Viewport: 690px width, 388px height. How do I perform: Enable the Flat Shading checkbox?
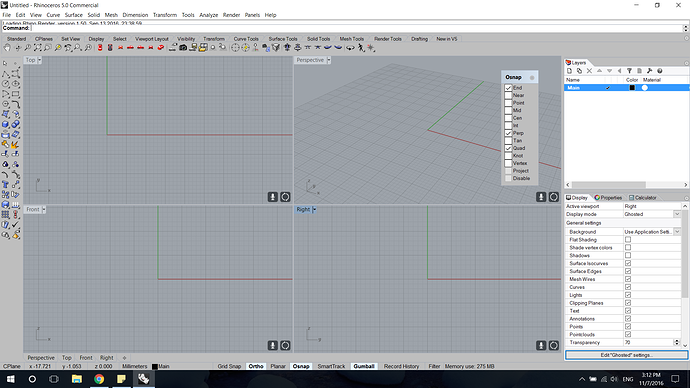tap(628, 240)
